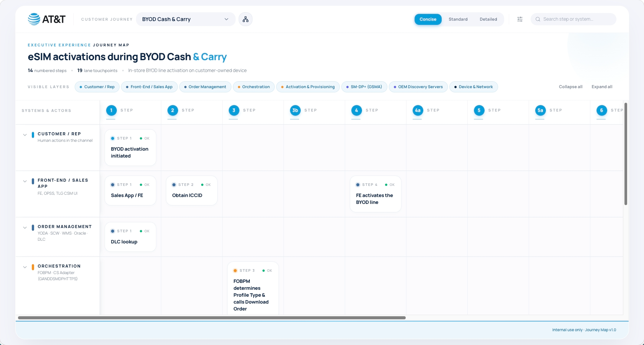Viewport: 644px width, 345px height.
Task: Click 'FE, OPSS, TLG CSM UI' lane subtitle
Action: pos(57,194)
